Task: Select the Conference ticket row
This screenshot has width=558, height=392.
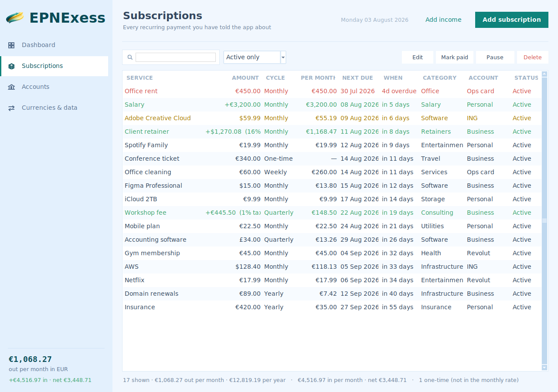Action: click(332, 159)
